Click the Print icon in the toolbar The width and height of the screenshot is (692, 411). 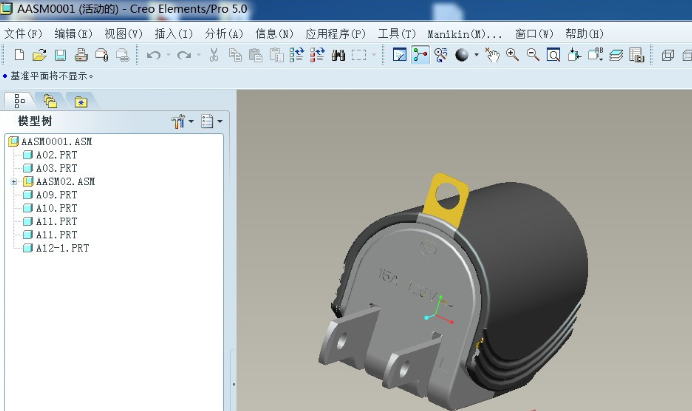(x=81, y=55)
